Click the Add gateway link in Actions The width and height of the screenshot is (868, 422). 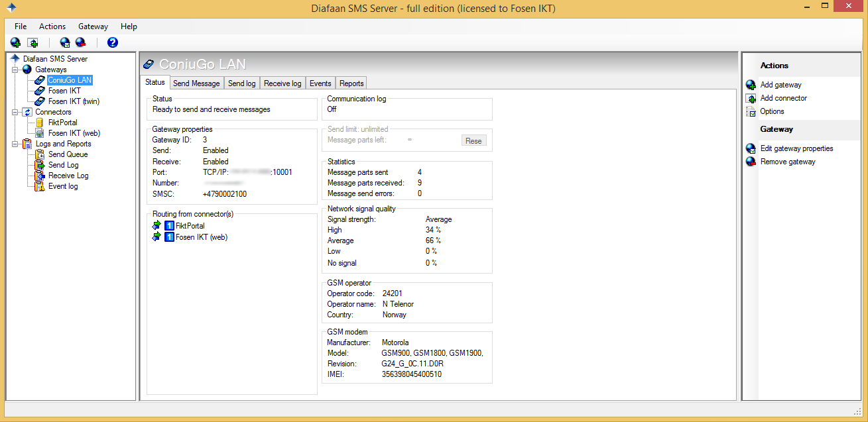point(781,85)
